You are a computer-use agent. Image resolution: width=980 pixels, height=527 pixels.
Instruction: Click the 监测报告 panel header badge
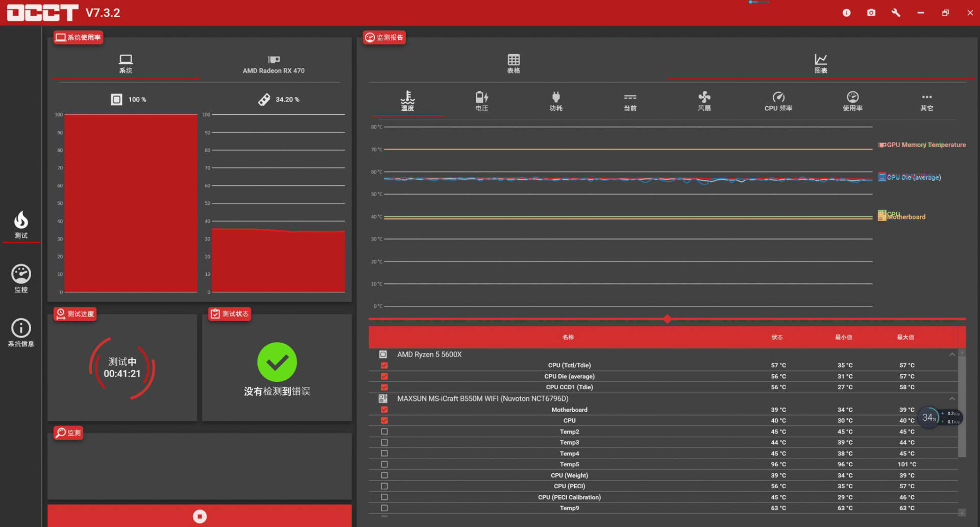coord(384,37)
